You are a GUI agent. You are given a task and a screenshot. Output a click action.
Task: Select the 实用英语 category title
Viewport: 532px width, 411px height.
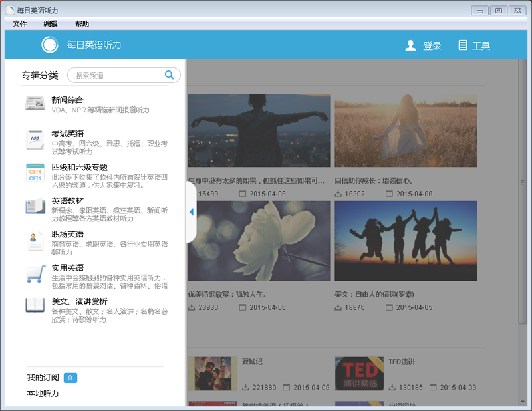point(68,268)
